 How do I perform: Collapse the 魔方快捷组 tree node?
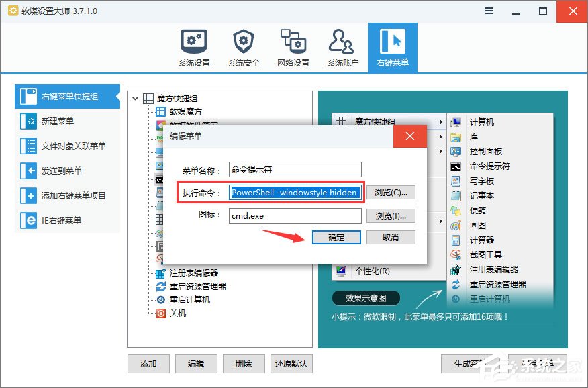pos(134,96)
